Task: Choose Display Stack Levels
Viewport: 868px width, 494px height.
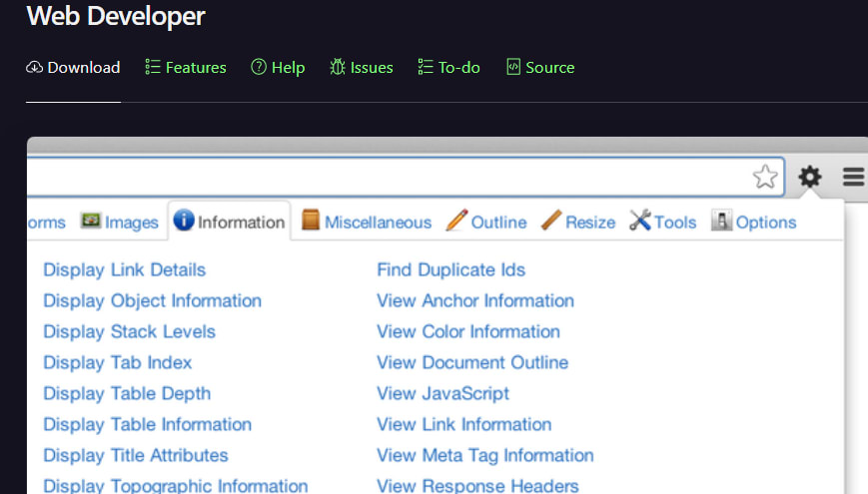Action: coord(130,332)
